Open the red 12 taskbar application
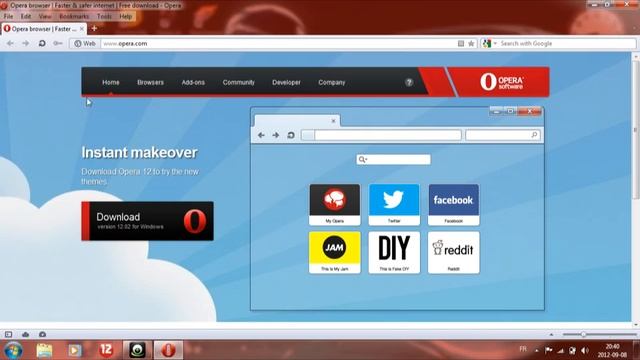640x360 pixels. [106, 350]
